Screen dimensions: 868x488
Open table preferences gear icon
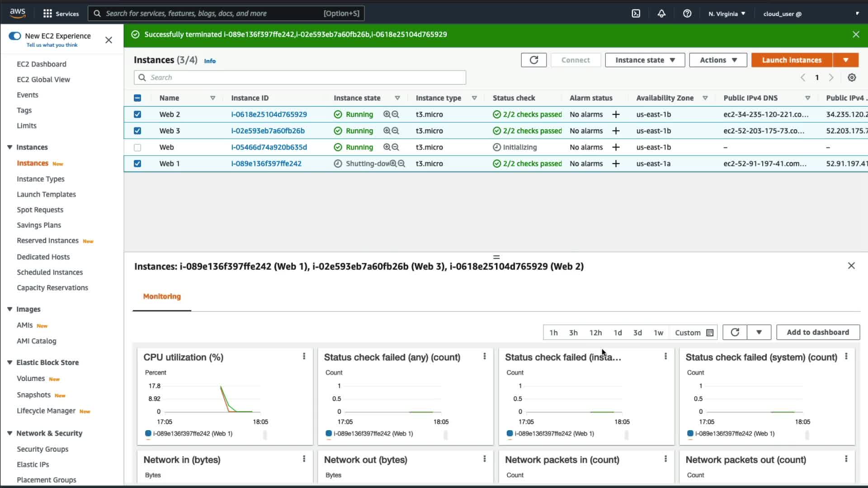(x=852, y=78)
